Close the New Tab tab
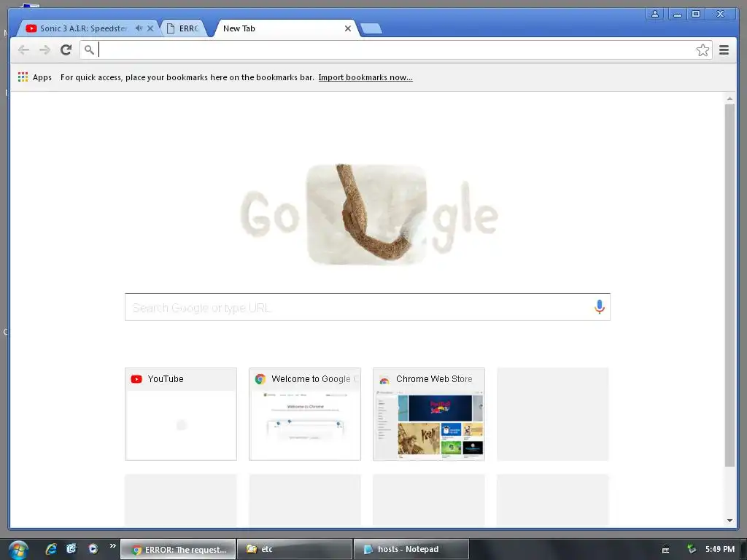Screen dimensions: 747x560 (x=348, y=28)
